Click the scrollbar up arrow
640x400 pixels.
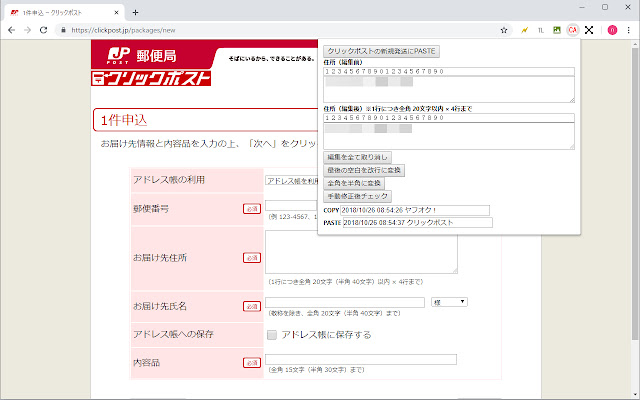pyautogui.click(x=635, y=44)
